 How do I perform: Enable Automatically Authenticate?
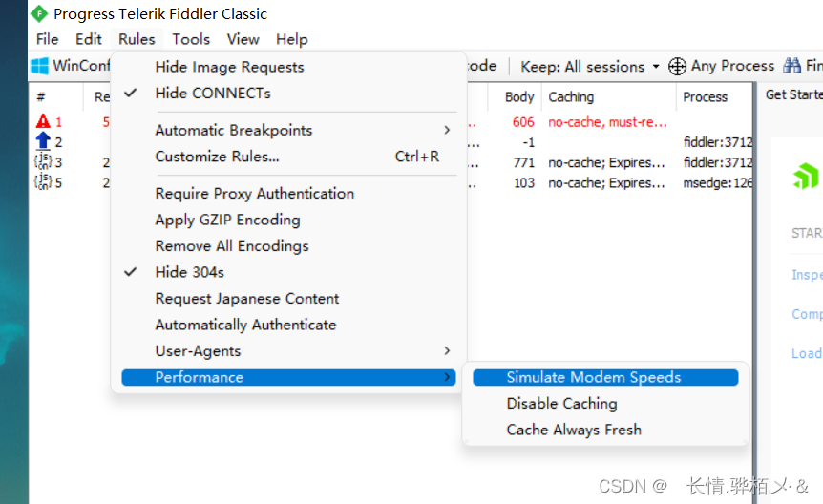coord(288,325)
